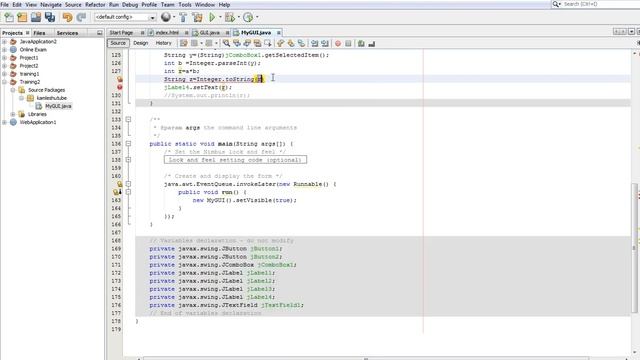
Task: Click the Last Edit editor icon
Action: click(x=184, y=43)
